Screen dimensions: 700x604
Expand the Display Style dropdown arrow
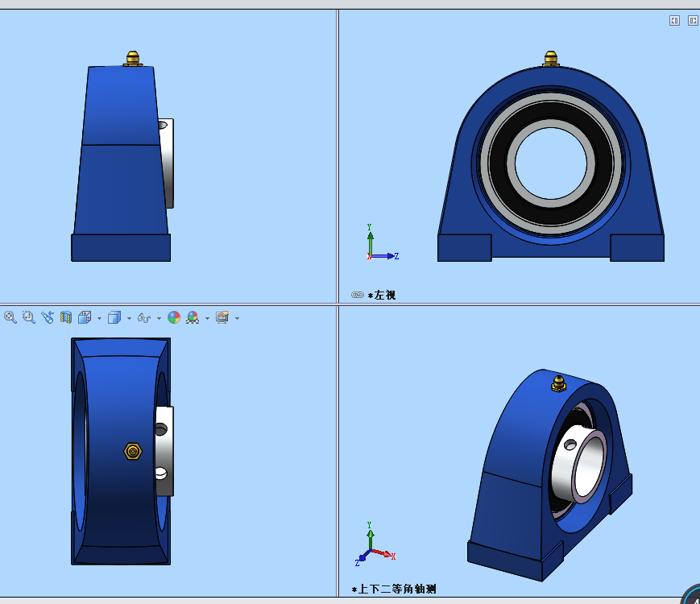tap(129, 318)
